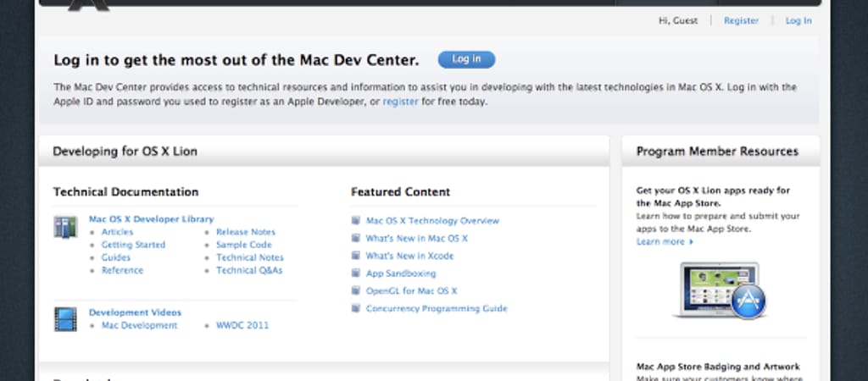The image size is (868, 381).
Task: Select the WWDC 2011 videos link
Action: tap(242, 325)
